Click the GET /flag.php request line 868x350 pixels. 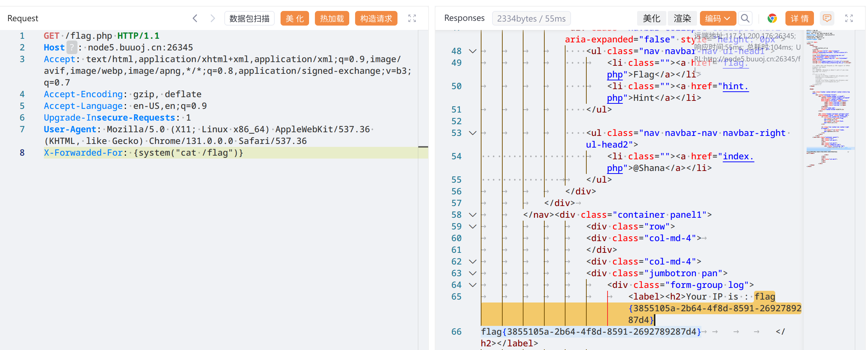point(102,36)
